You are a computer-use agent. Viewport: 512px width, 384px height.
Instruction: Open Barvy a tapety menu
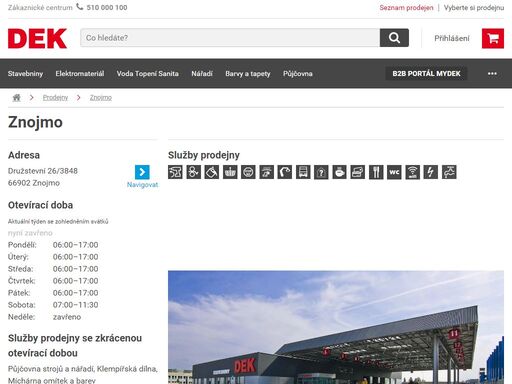(x=248, y=74)
